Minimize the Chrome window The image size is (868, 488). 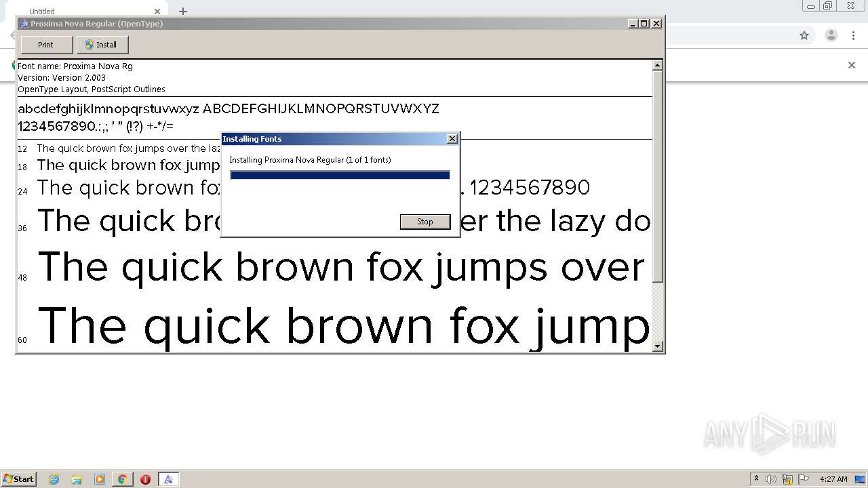810,6
